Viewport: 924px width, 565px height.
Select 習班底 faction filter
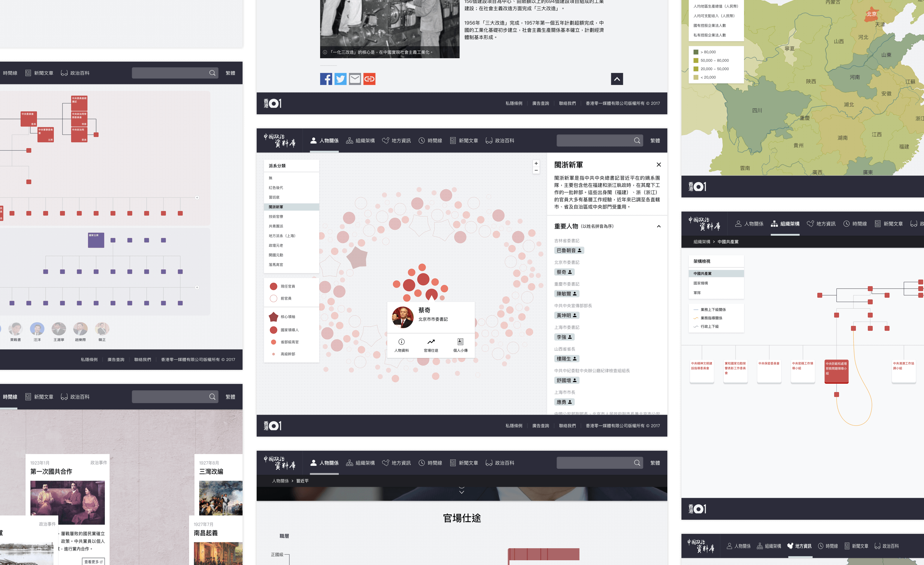291,197
